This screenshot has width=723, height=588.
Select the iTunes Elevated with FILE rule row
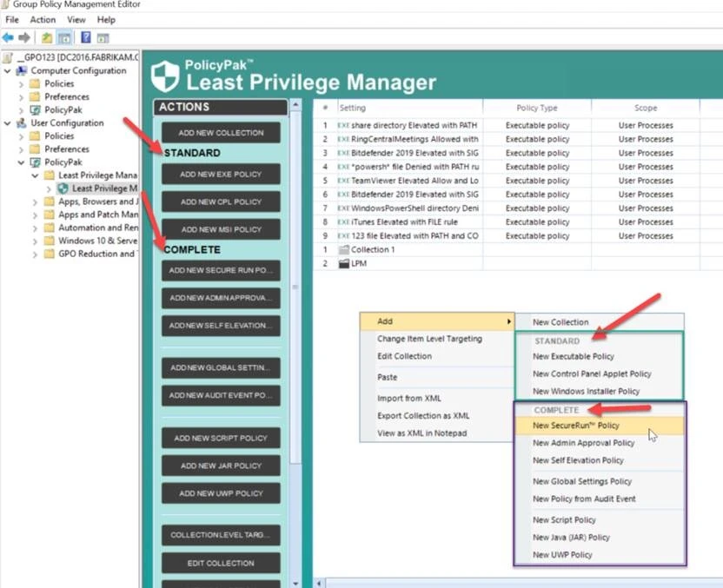tap(408, 222)
